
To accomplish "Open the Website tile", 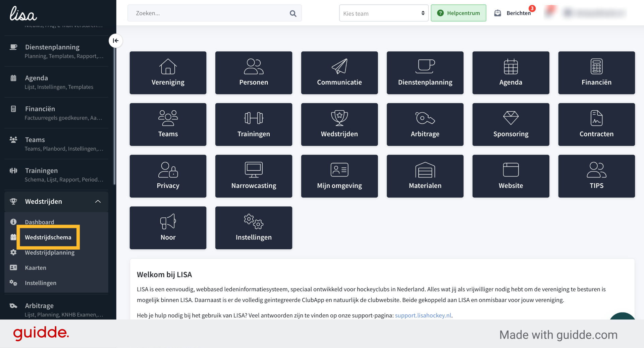I will click(511, 176).
